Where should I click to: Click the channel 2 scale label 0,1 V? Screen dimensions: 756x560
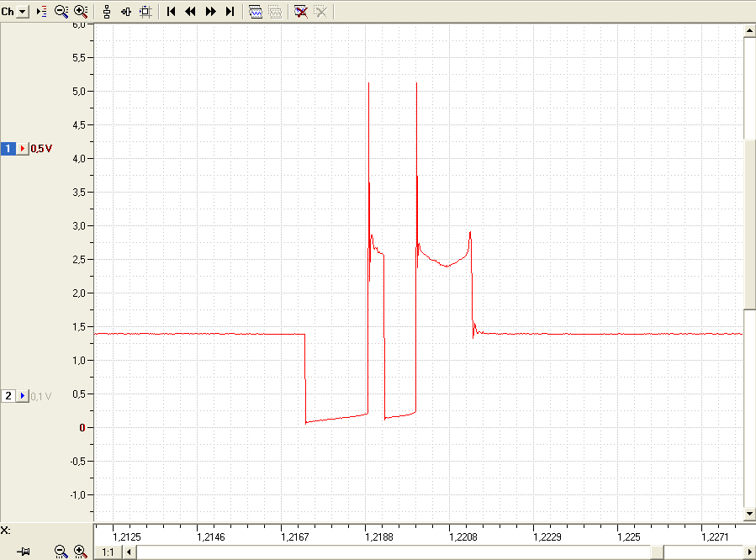41,396
